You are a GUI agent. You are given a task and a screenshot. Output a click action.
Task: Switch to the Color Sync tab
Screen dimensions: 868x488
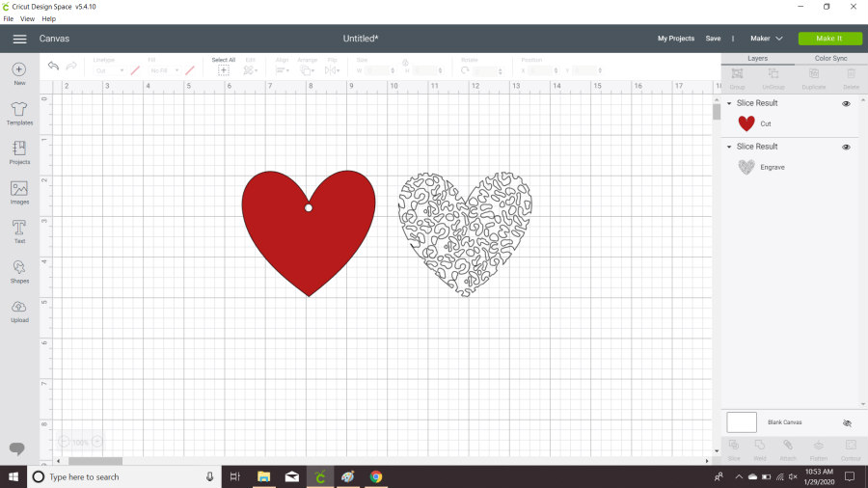(x=830, y=58)
